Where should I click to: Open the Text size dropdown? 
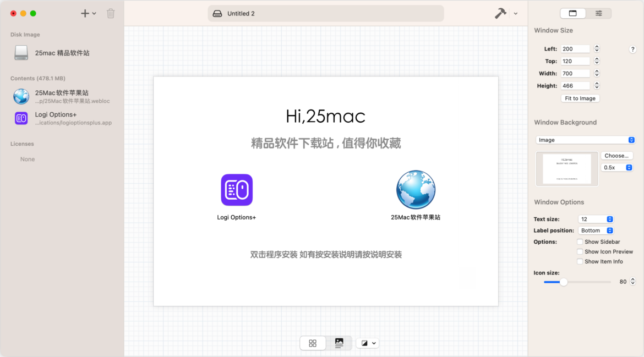tap(596, 219)
